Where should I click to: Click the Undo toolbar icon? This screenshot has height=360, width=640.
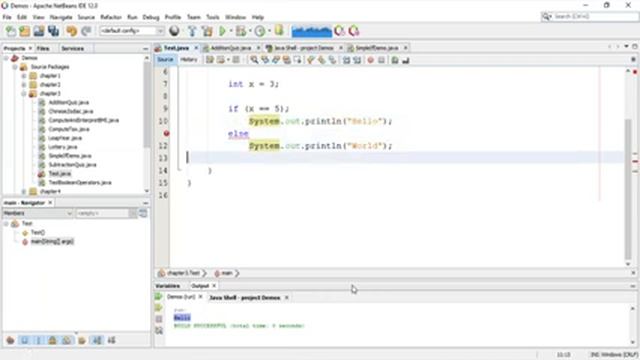(x=72, y=31)
